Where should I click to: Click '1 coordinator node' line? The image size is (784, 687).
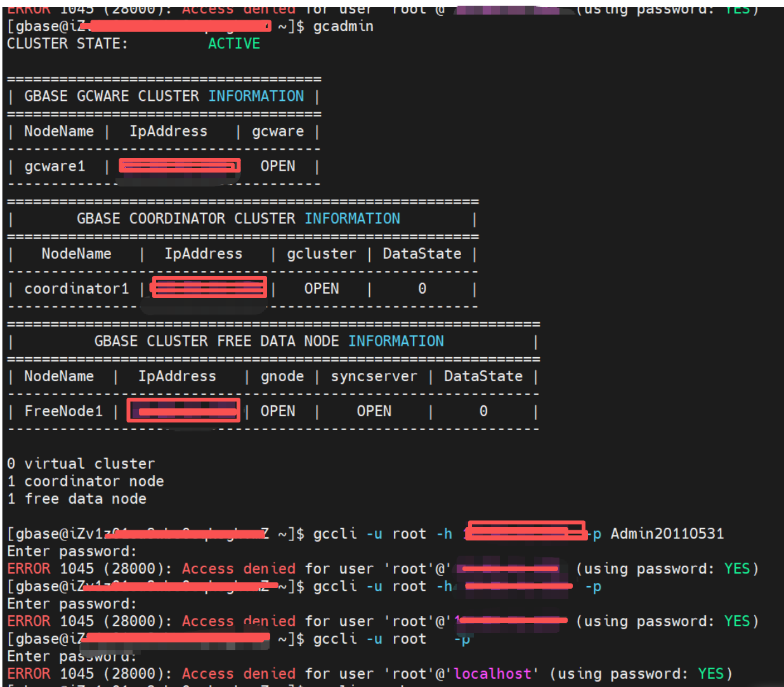pos(86,481)
